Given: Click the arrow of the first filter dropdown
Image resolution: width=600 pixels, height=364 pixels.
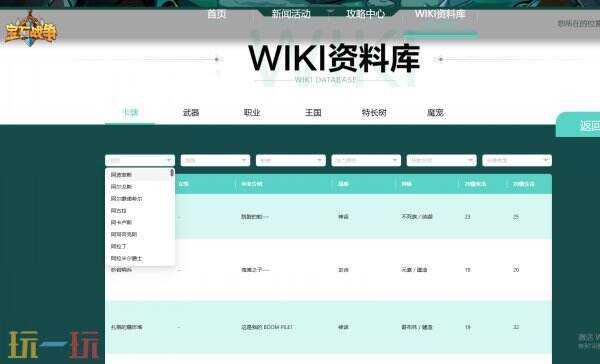Looking at the screenshot, I should pyautogui.click(x=168, y=160).
